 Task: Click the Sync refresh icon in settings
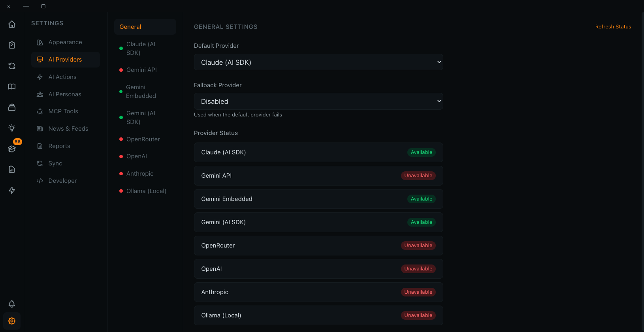coord(40,163)
